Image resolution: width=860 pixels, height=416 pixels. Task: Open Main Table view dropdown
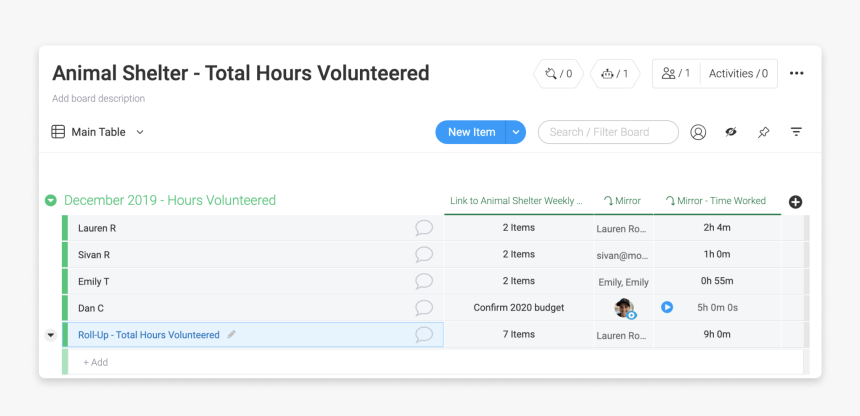click(140, 132)
